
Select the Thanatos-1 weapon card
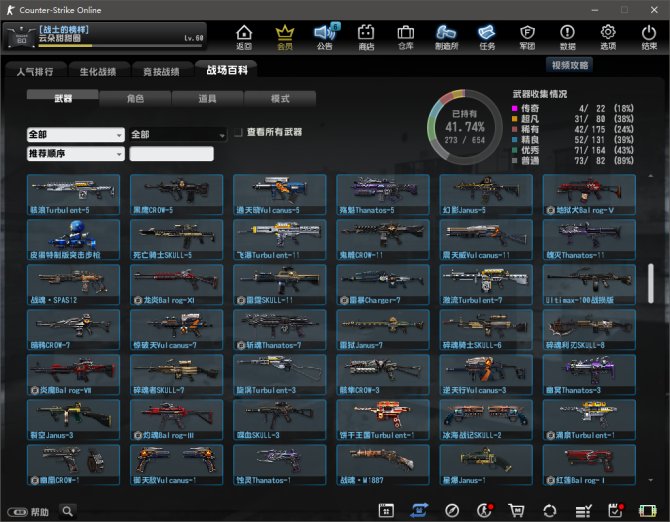[x=279, y=465]
